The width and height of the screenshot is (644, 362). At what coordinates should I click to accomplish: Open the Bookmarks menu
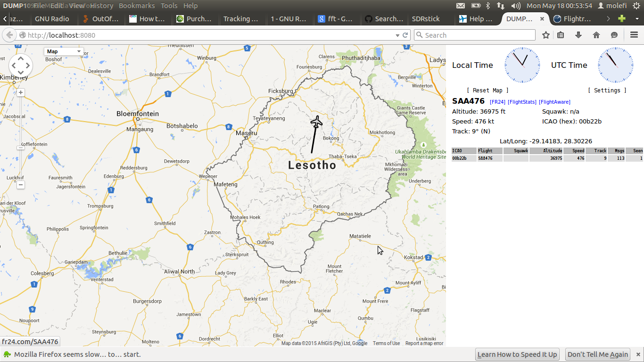pos(137,6)
